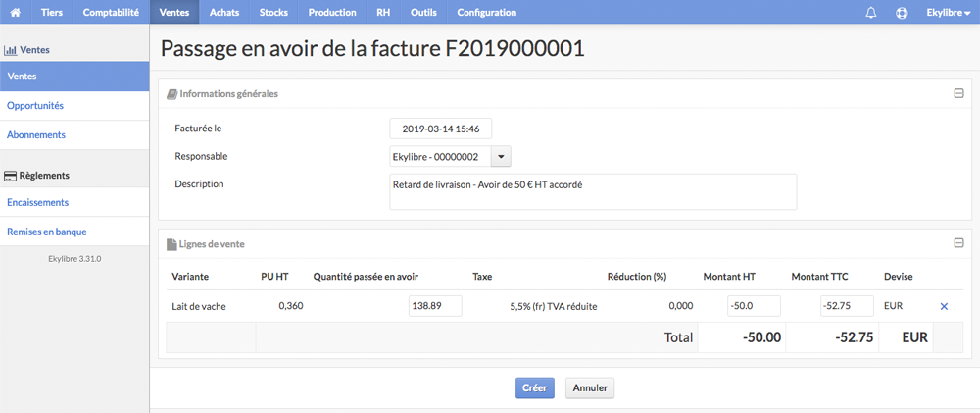This screenshot has height=413, width=980.
Task: Open the Comptabilité menu
Action: tap(111, 13)
